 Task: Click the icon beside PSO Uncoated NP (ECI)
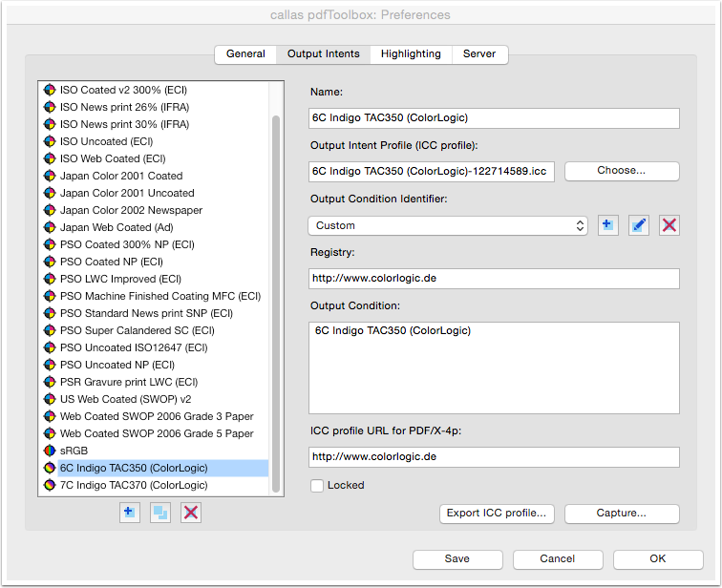[x=50, y=365]
